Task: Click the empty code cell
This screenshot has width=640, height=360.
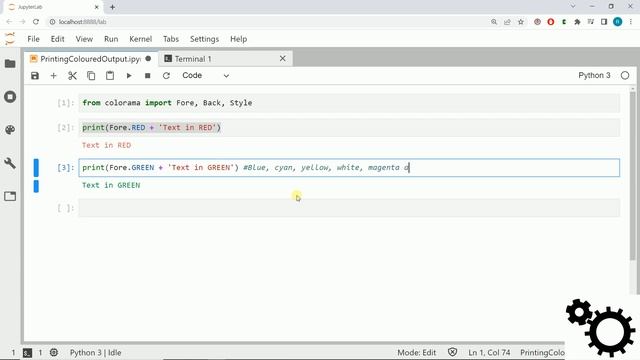Action: pos(349,208)
